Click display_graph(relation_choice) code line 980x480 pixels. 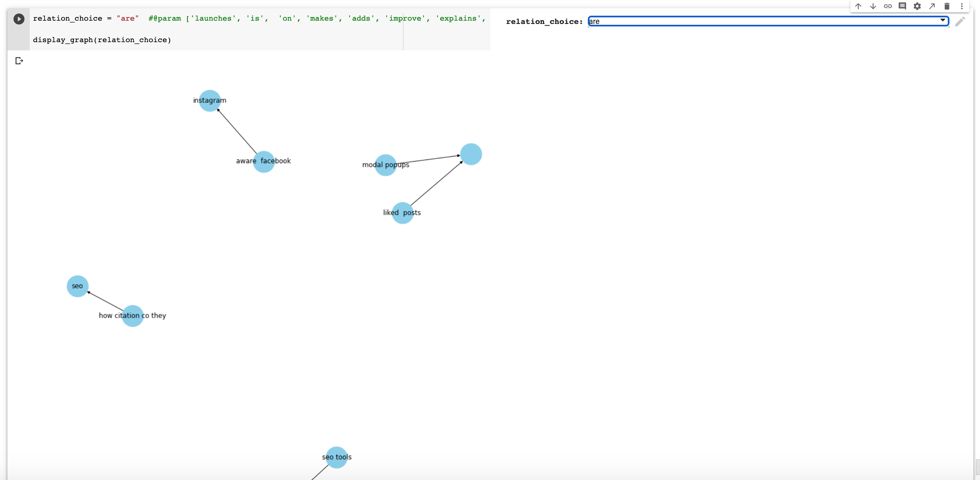(x=102, y=40)
